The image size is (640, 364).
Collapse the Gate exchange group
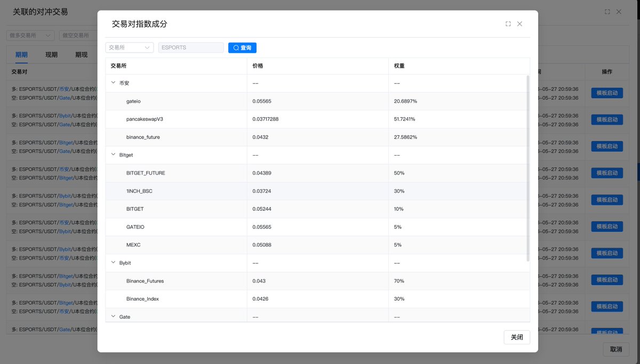113,317
